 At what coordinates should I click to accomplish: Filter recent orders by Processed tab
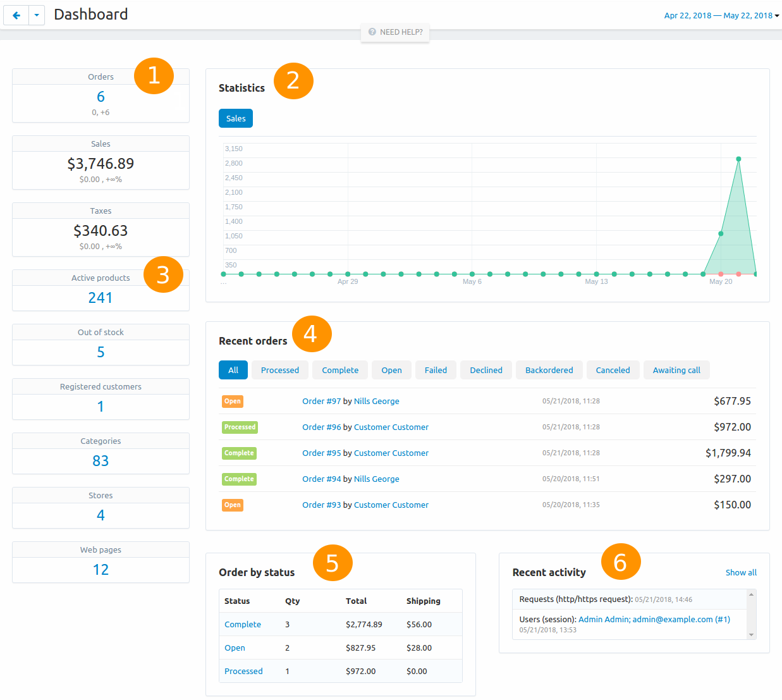(280, 370)
